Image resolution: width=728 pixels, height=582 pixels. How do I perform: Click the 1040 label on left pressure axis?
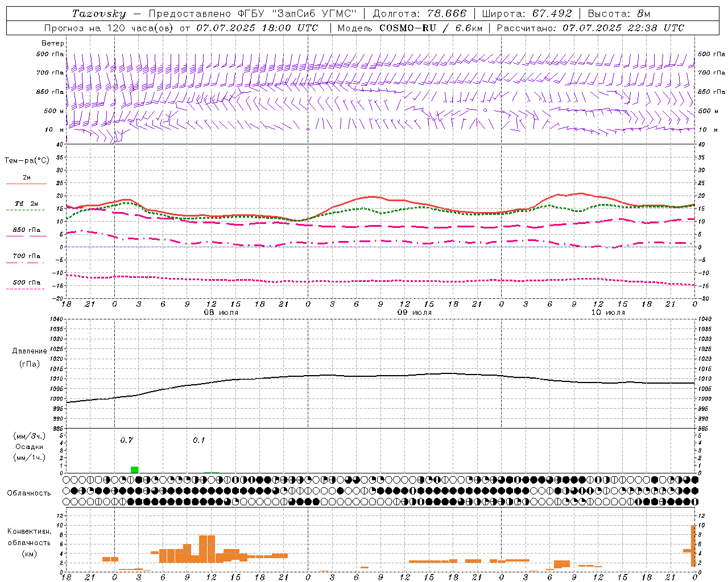coord(56,319)
